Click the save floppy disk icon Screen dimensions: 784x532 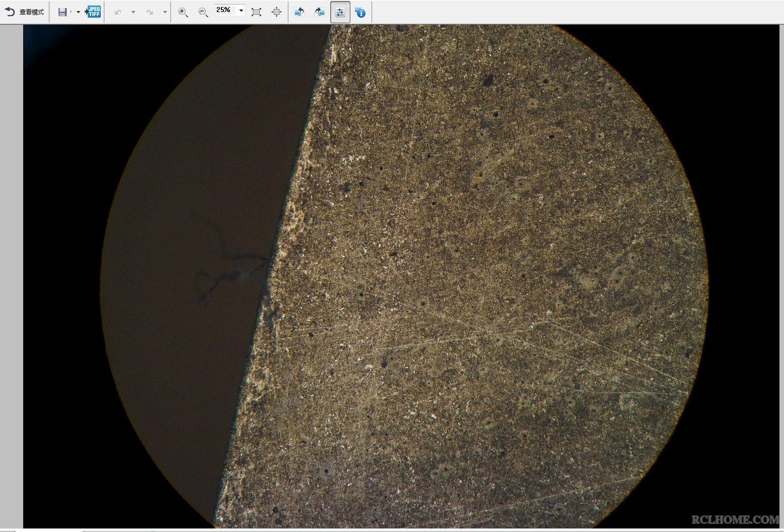[x=63, y=12]
